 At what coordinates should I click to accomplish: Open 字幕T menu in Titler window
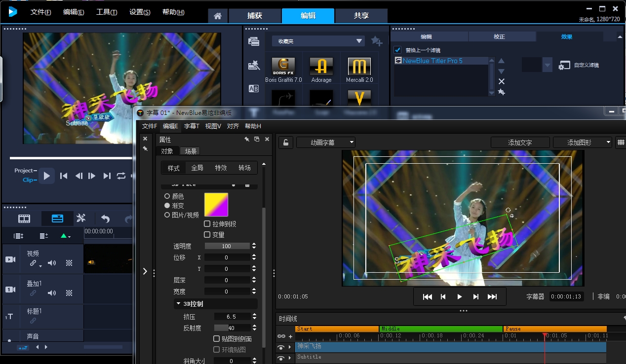(x=192, y=126)
